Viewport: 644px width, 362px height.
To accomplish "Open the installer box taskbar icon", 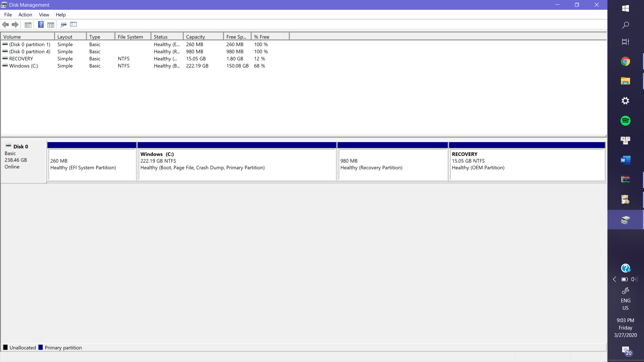I will 626,200.
